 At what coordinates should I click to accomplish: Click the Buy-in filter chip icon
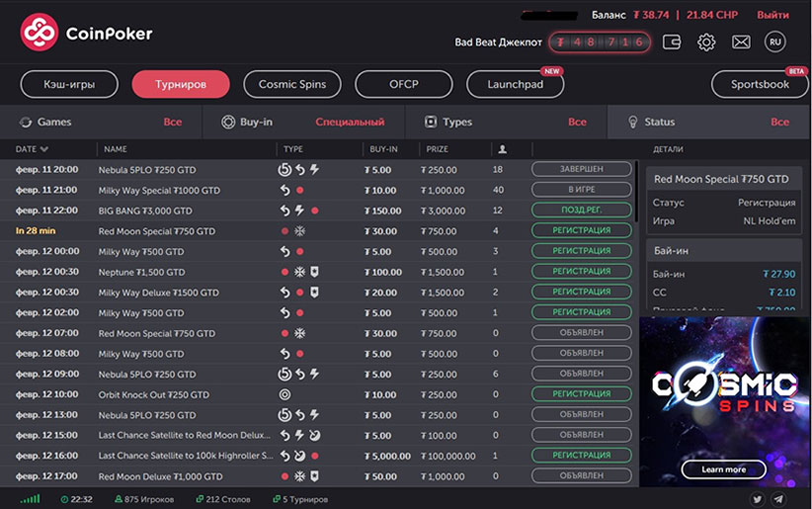[228, 122]
